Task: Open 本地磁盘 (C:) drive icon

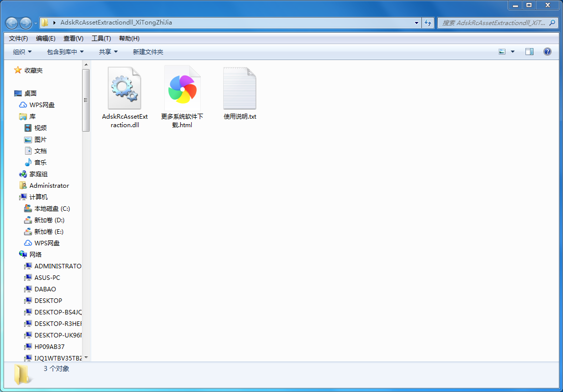Action: click(28, 208)
